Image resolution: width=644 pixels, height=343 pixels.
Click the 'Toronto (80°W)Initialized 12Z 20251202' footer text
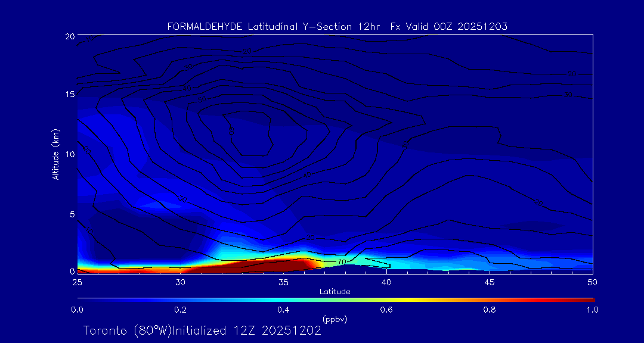202,330
